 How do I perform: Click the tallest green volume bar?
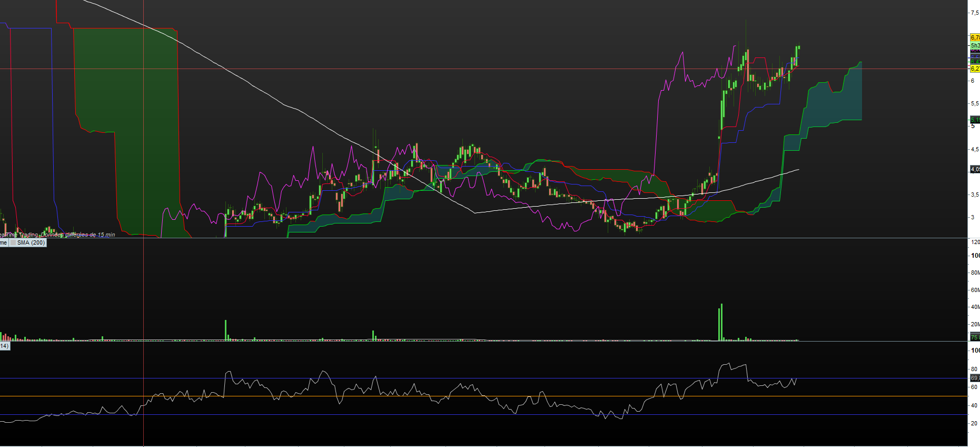coord(721,323)
